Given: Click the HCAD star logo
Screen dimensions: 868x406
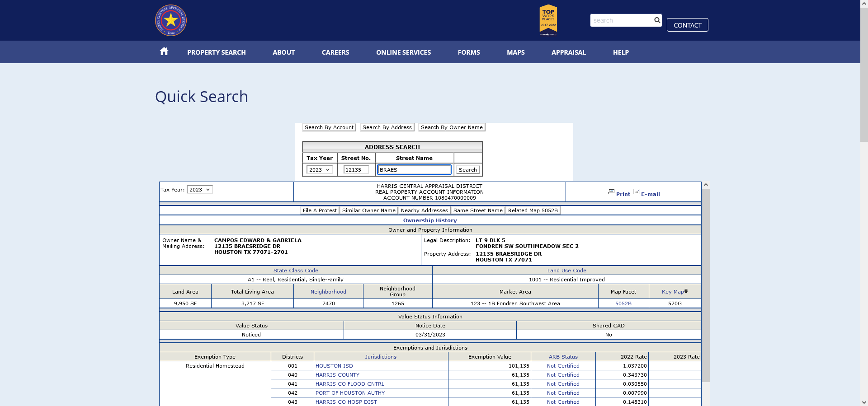Looking at the screenshot, I should (171, 20).
